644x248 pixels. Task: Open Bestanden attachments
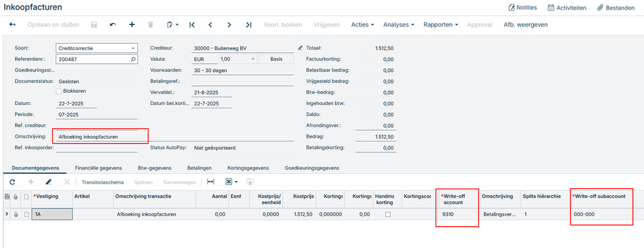tap(616, 7)
